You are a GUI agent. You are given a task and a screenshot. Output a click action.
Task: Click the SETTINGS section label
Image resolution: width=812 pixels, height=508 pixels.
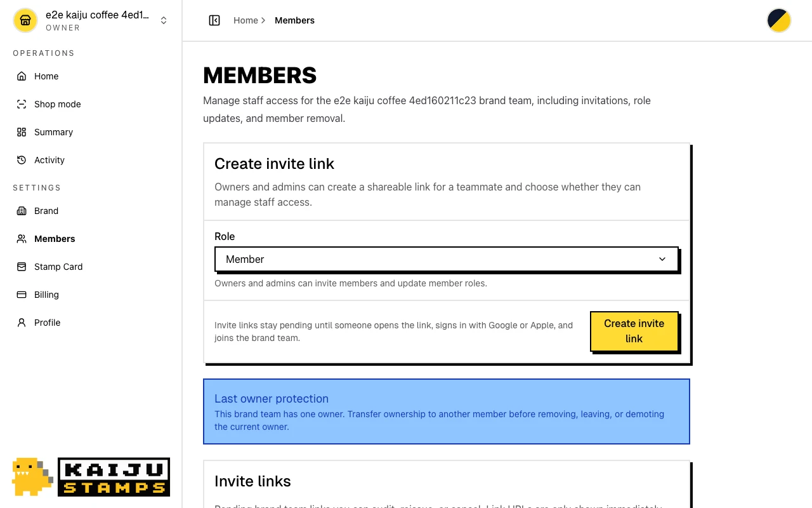(37, 188)
